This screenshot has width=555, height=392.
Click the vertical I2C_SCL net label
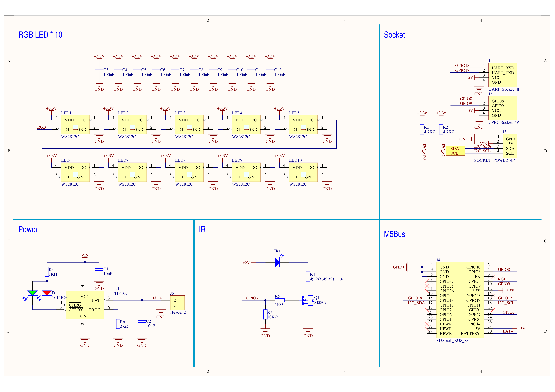[x=443, y=152]
